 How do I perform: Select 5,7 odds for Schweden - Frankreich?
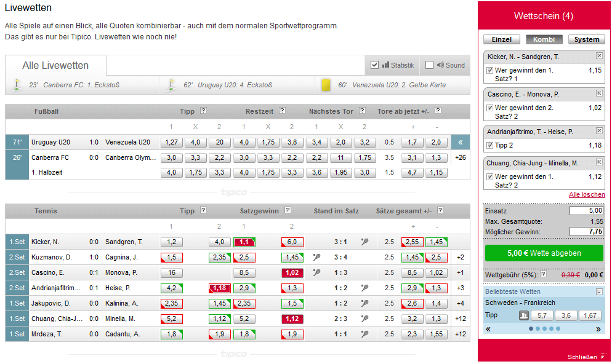[x=542, y=315]
